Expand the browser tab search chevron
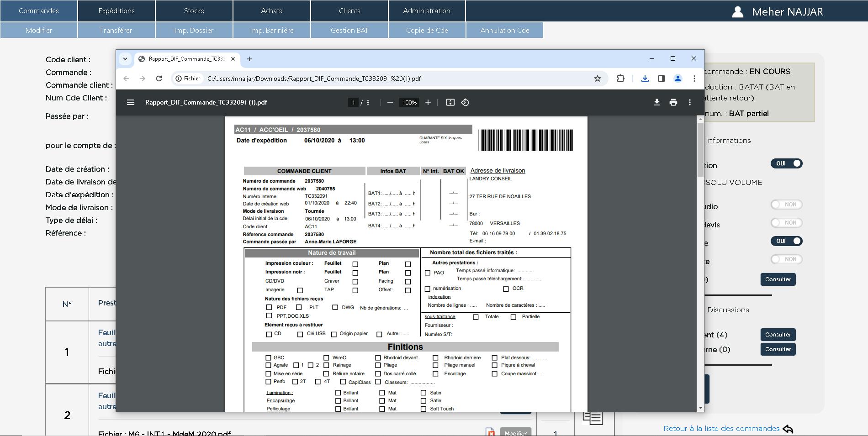 [x=125, y=59]
